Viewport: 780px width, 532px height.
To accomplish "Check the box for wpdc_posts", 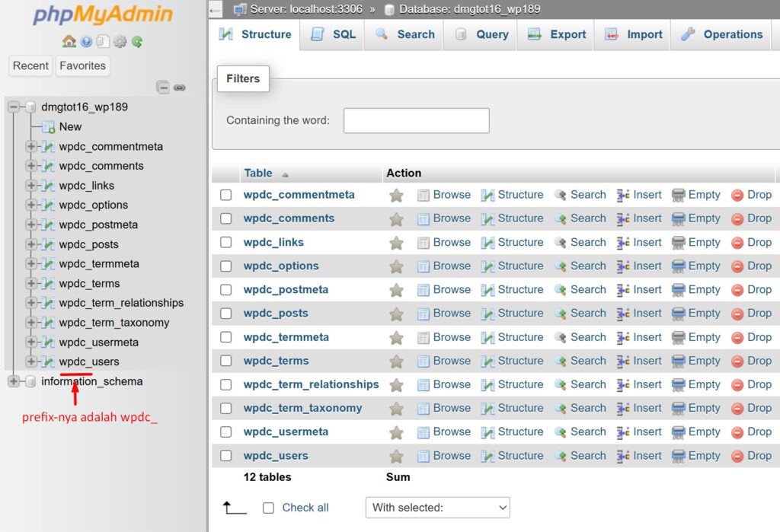I will click(x=225, y=314).
